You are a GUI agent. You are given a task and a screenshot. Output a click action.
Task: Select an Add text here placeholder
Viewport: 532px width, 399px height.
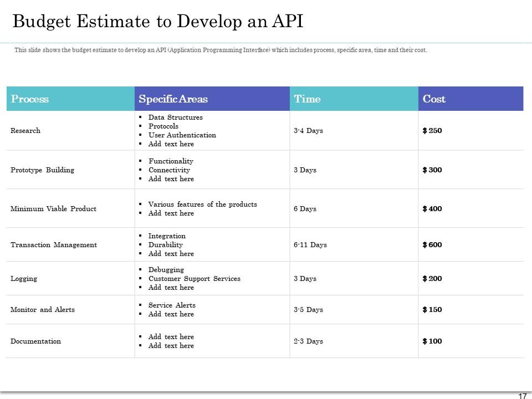tap(171, 144)
